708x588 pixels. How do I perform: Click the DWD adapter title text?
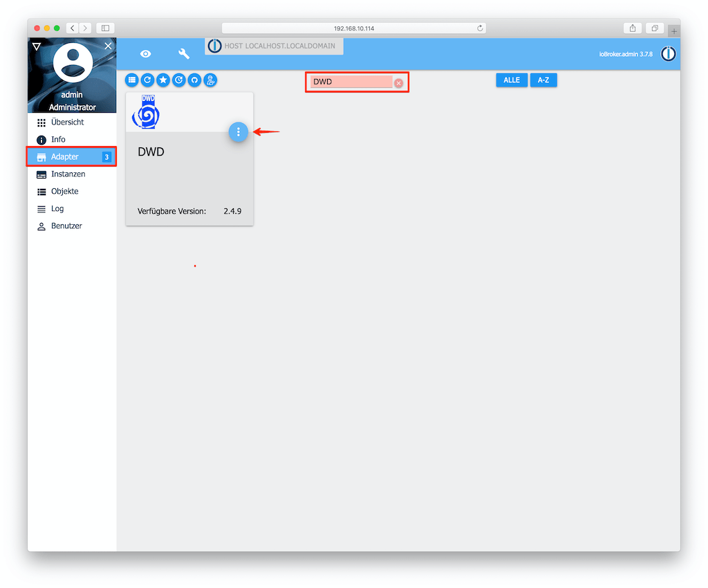pos(151,151)
